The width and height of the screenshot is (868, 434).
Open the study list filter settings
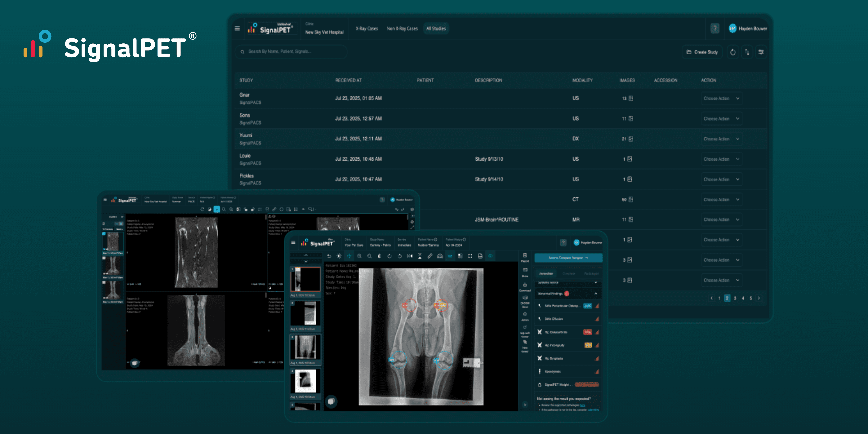761,52
